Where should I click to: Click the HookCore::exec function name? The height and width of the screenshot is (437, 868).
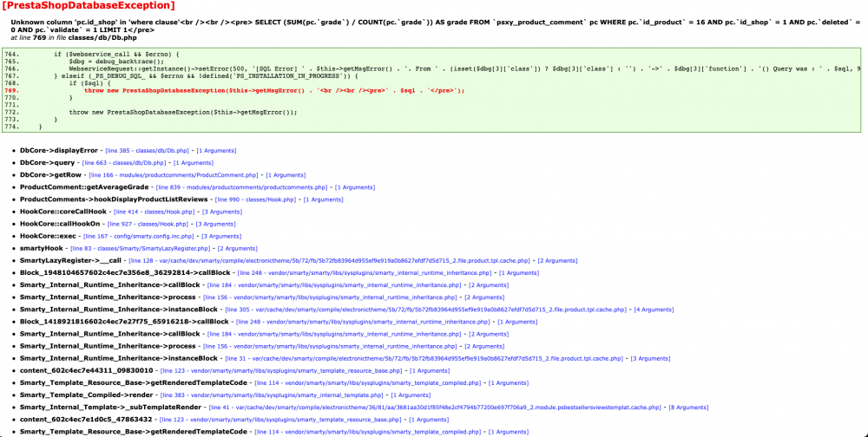(48, 236)
